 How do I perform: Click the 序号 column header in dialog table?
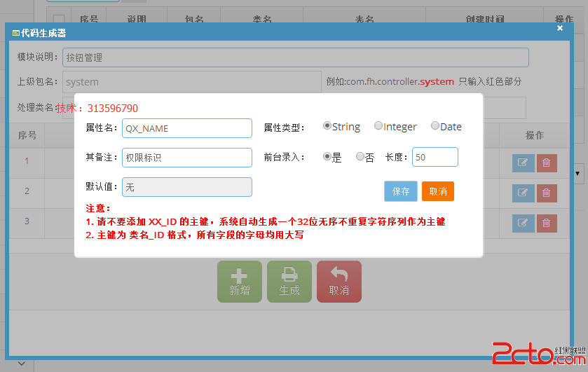[27, 135]
